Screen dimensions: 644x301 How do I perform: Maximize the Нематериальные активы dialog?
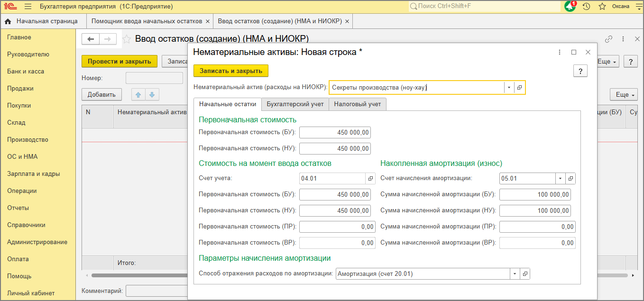[574, 52]
